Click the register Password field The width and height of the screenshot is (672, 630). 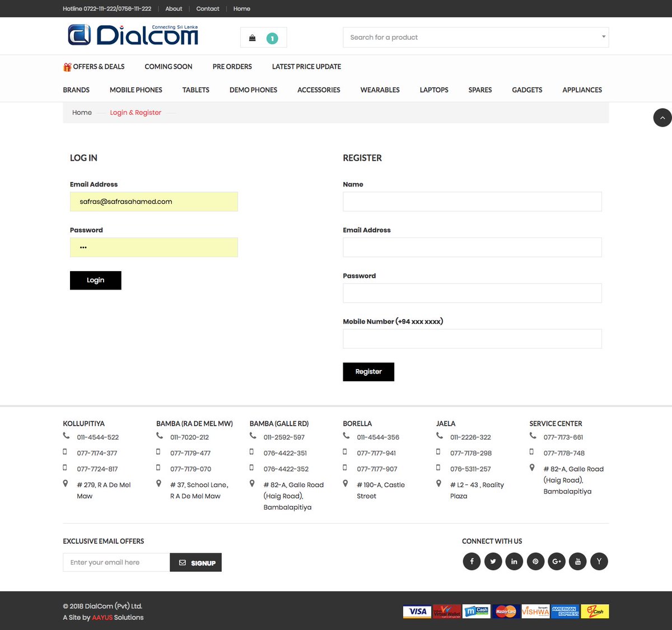tap(472, 293)
